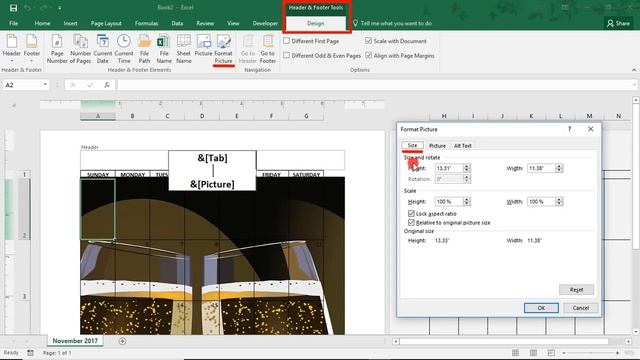Click the Undo icon in title bar

click(27, 8)
